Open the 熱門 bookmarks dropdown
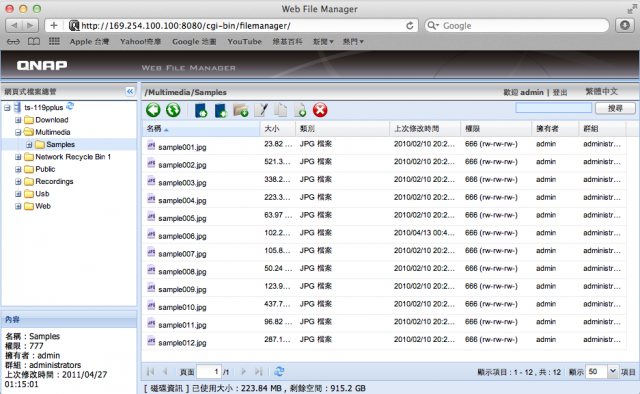Image resolution: width=640 pixels, height=394 pixels. click(353, 42)
